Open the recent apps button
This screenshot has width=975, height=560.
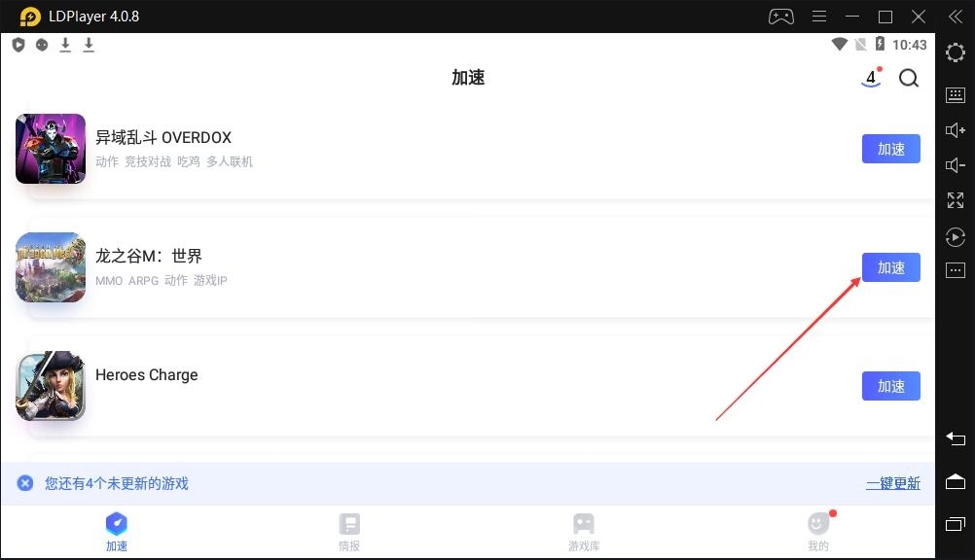956,524
